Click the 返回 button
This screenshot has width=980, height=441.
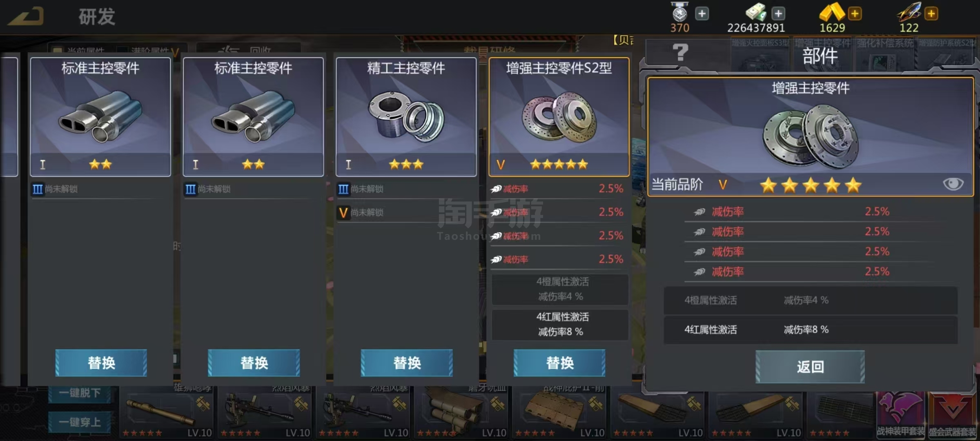810,367
